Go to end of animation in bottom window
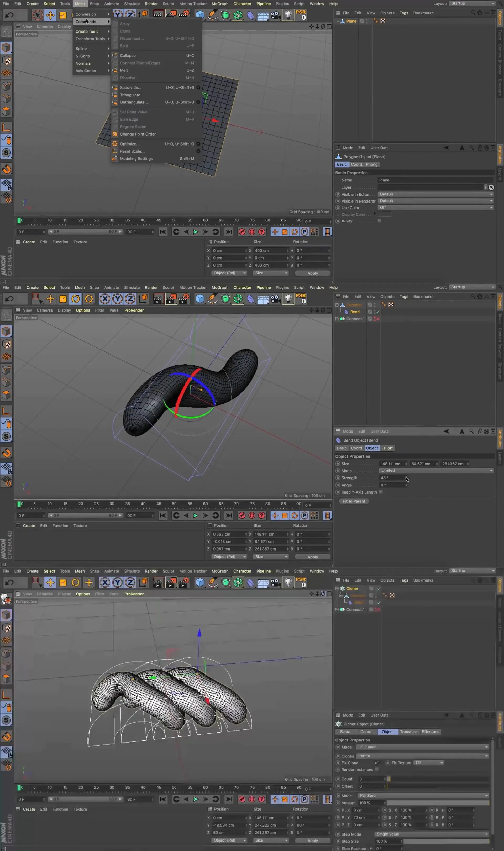Viewport: 504px width, 851px height. click(229, 799)
